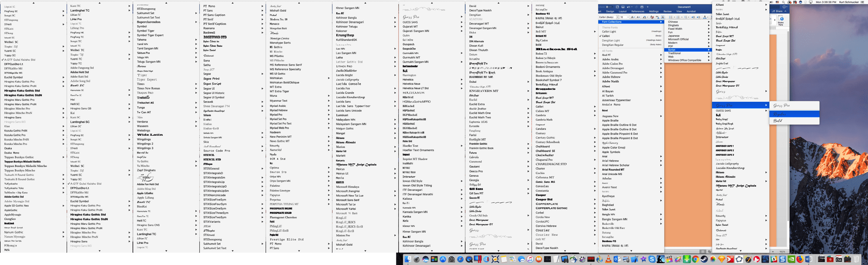Select checked Calibri theme font

[631, 36]
